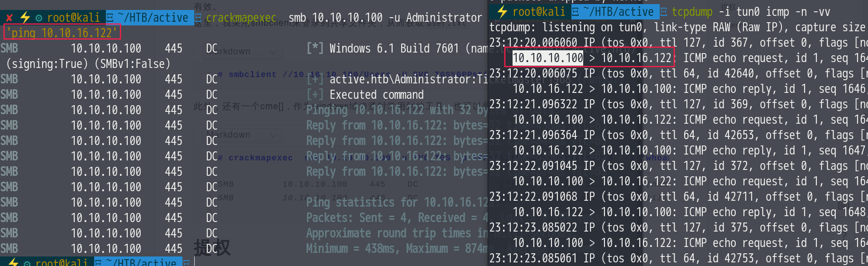The width and height of the screenshot is (868, 266).
Task: Click the ~/HTB/active path in right terminal
Action: coord(619,12)
